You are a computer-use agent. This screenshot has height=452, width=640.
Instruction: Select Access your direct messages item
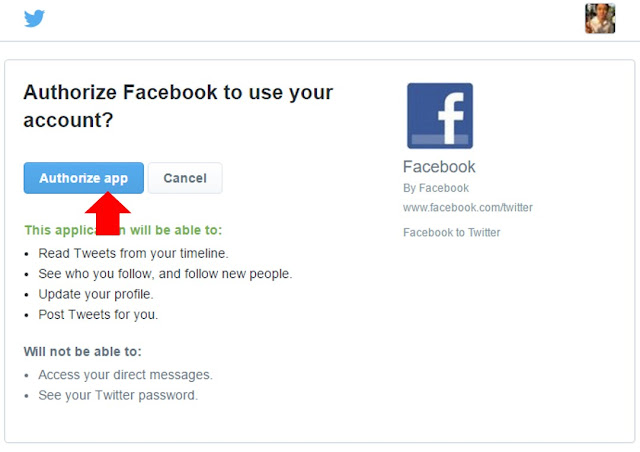[125, 375]
